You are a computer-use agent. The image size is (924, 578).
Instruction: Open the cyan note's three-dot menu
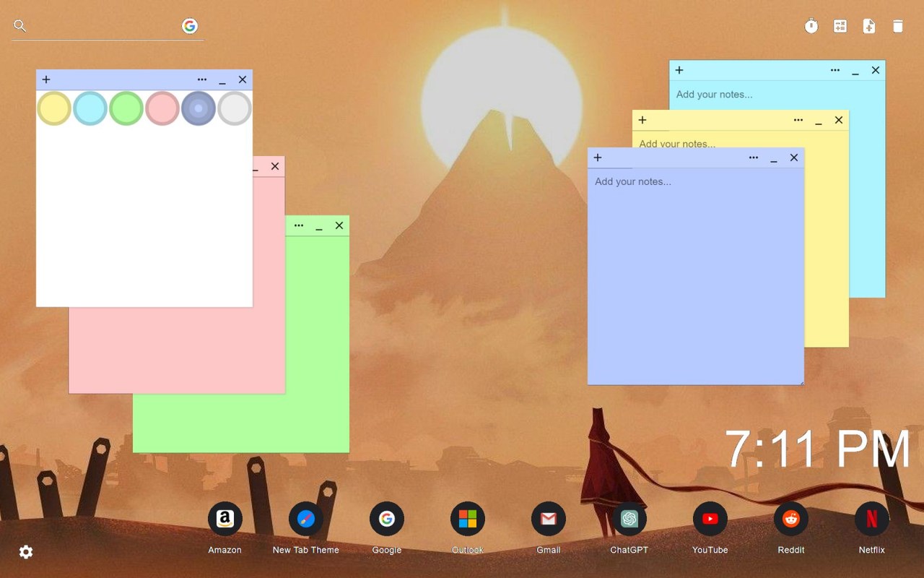pyautogui.click(x=835, y=70)
